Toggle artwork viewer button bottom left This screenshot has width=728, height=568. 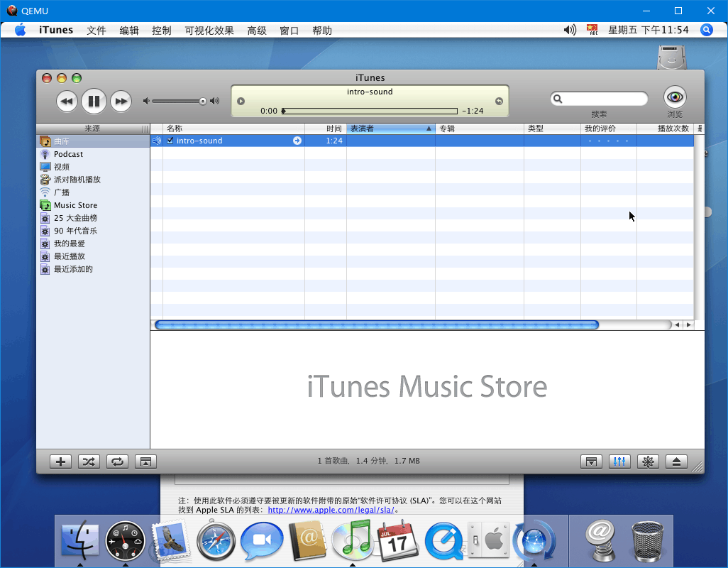click(145, 461)
